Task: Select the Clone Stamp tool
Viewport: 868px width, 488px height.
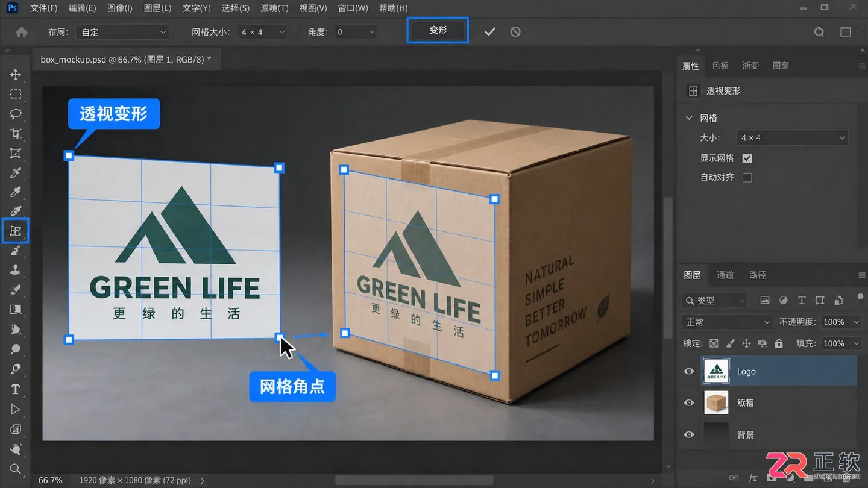Action: tap(16, 271)
